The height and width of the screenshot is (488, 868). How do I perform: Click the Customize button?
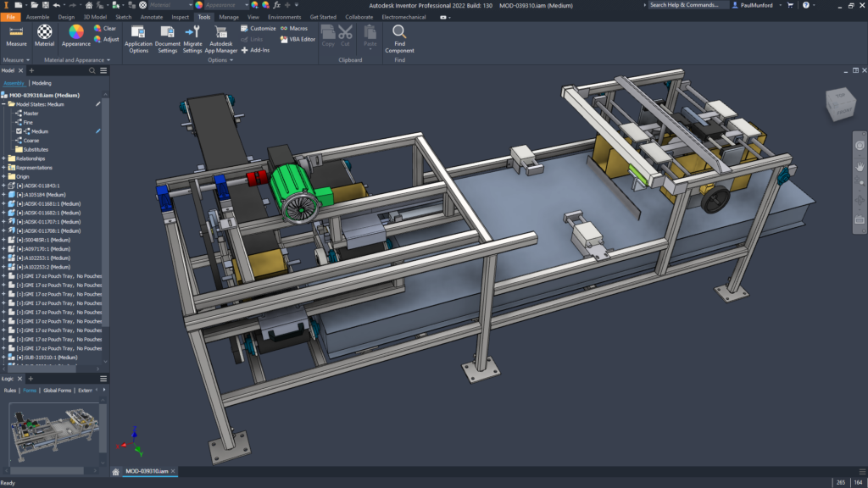(x=258, y=28)
